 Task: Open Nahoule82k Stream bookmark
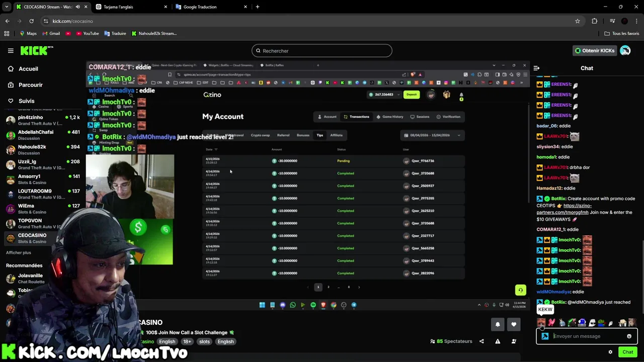pyautogui.click(x=154, y=34)
